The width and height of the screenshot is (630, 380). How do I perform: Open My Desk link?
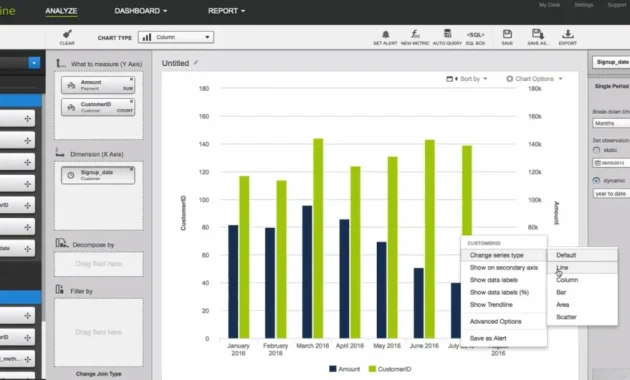point(550,5)
